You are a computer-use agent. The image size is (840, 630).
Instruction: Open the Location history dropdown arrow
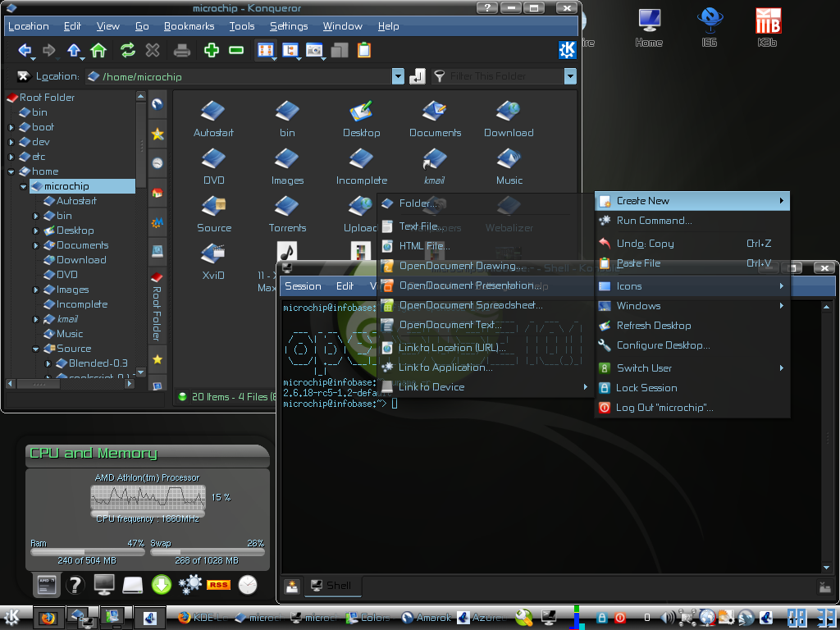(x=398, y=76)
